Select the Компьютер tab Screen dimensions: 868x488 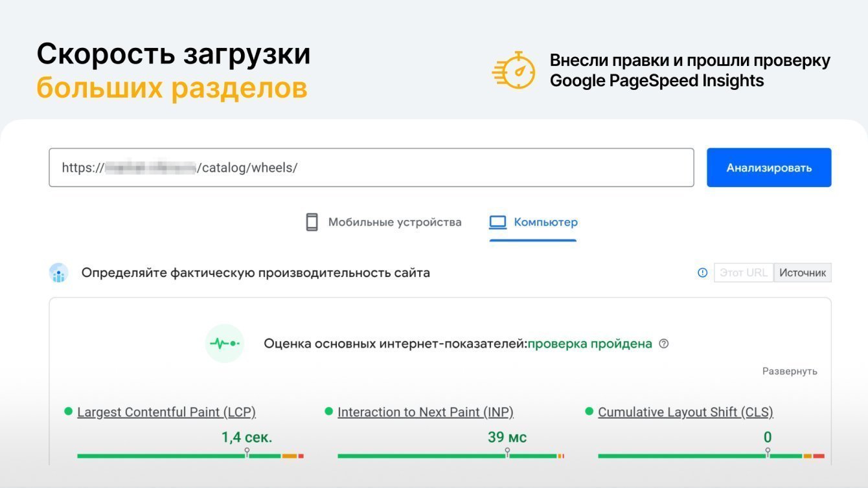click(x=545, y=222)
